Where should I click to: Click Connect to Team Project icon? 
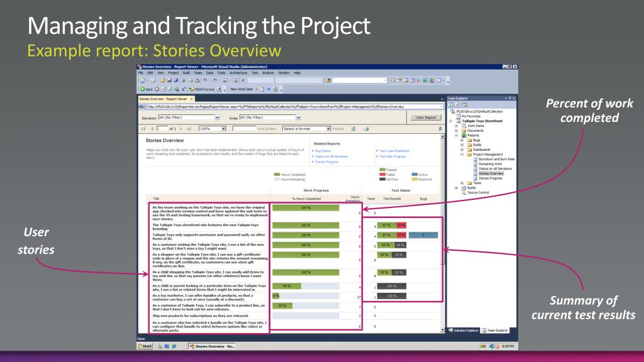click(465, 105)
